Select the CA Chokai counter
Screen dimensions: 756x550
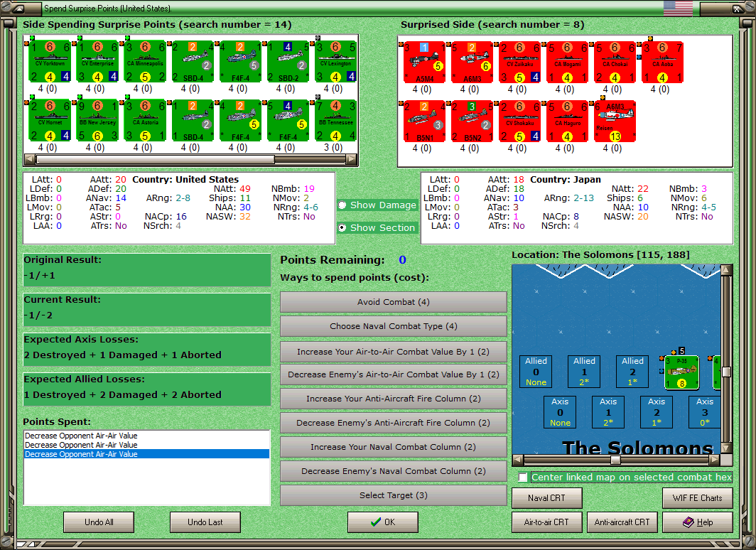click(x=615, y=63)
